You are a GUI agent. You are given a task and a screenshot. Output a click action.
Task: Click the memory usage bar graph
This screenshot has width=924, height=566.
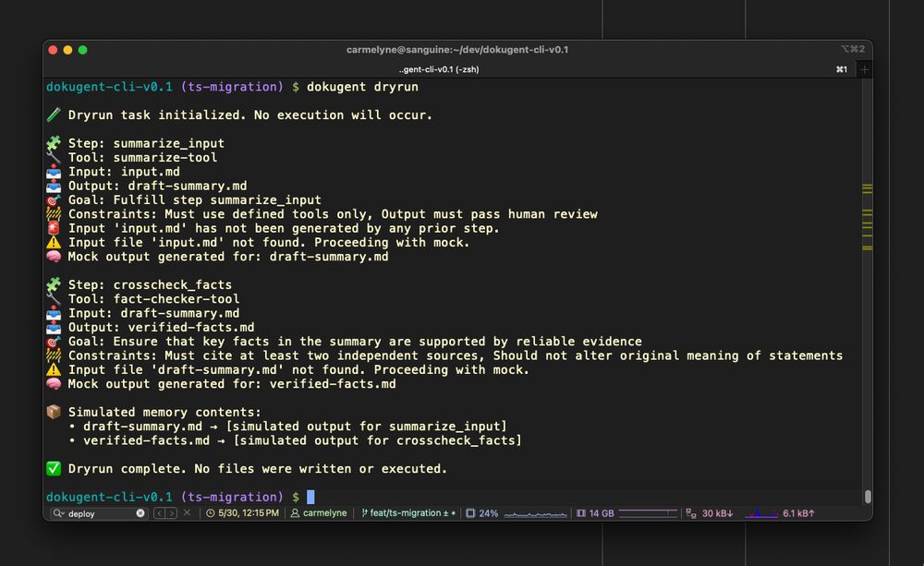pyautogui.click(x=648, y=513)
